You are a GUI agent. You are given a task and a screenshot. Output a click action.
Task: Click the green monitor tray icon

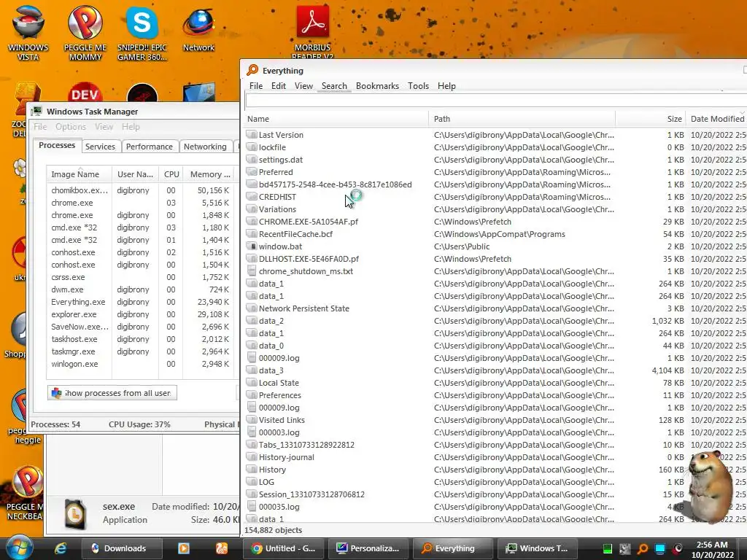click(x=608, y=548)
